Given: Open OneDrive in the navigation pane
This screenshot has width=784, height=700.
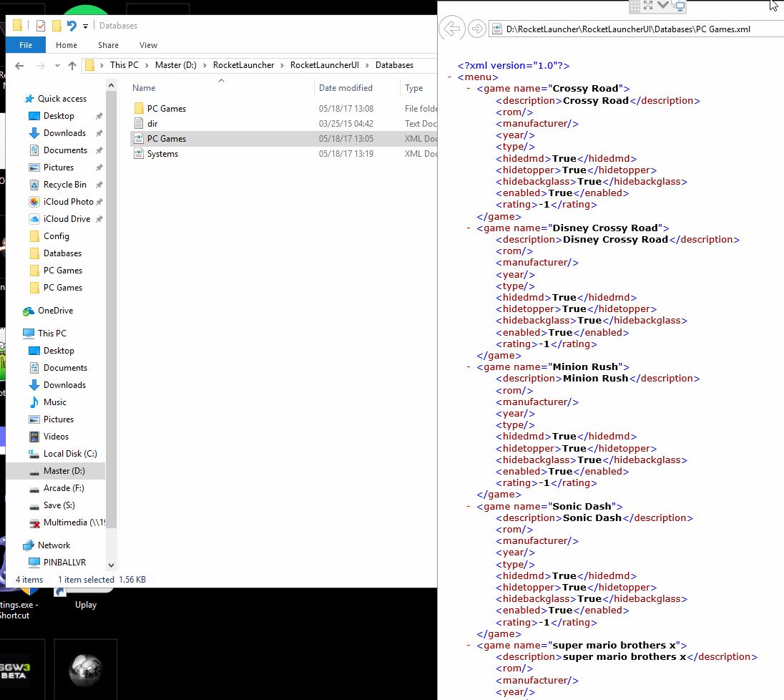Looking at the screenshot, I should [x=54, y=310].
